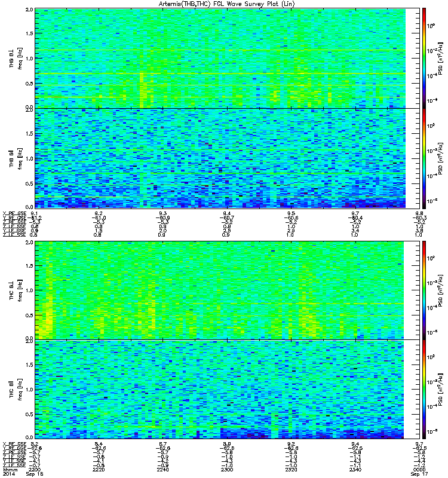Click the color bar beside the THC B⊥ panel

tap(424, 290)
